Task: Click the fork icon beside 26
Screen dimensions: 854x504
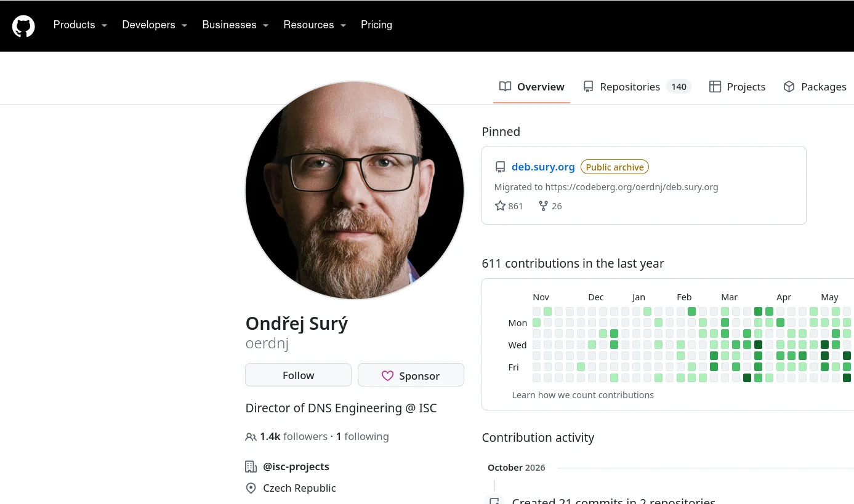Action: 543,206
